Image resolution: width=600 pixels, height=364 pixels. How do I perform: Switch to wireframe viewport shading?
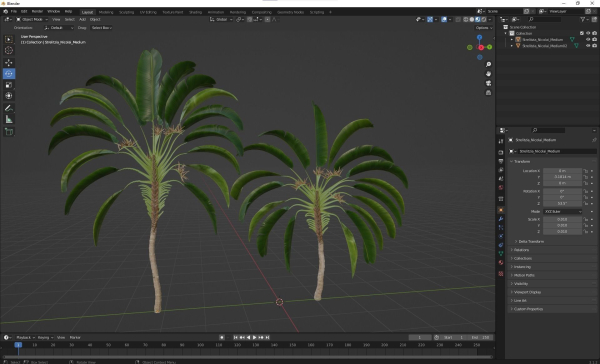466,20
